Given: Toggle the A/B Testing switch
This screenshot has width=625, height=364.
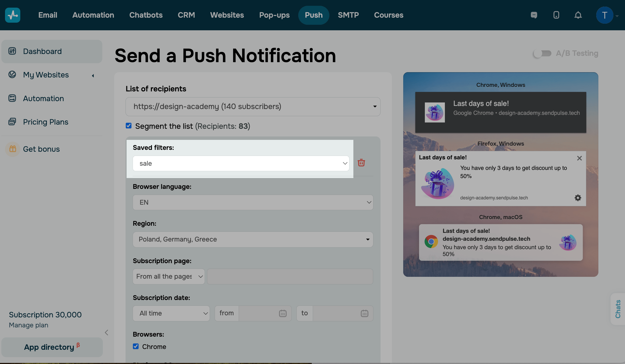Looking at the screenshot, I should coord(542,53).
